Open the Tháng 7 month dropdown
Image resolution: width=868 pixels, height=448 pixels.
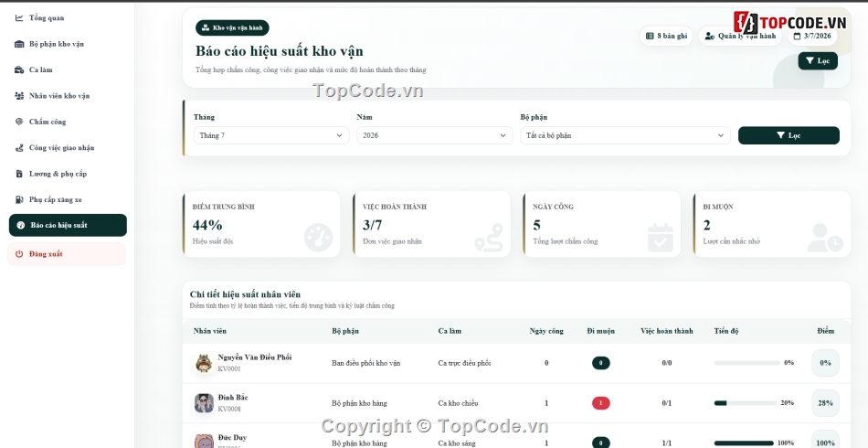coord(271,135)
